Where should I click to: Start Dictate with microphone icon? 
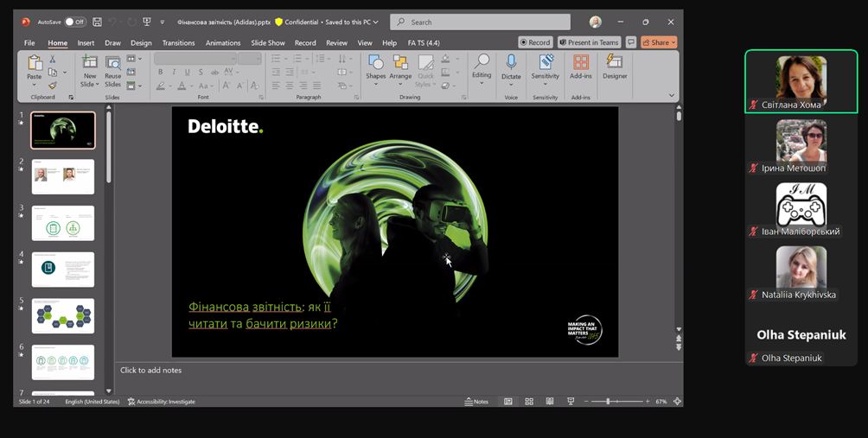point(511,62)
